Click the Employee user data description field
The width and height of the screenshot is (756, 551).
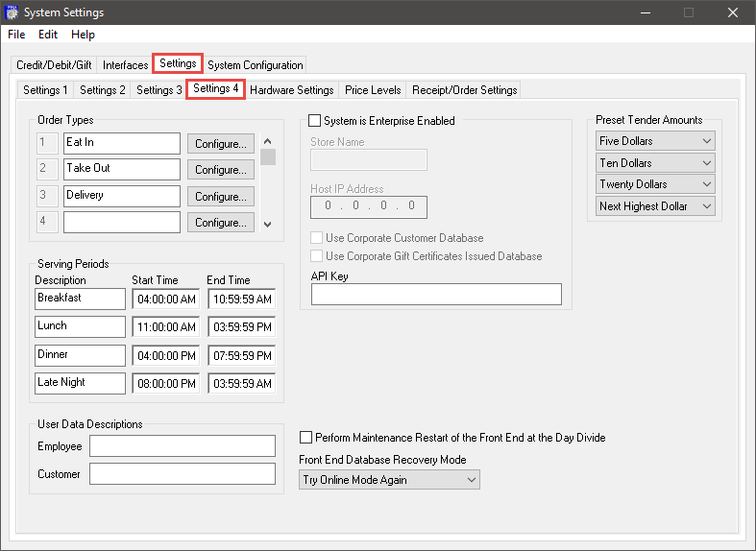[x=182, y=446]
